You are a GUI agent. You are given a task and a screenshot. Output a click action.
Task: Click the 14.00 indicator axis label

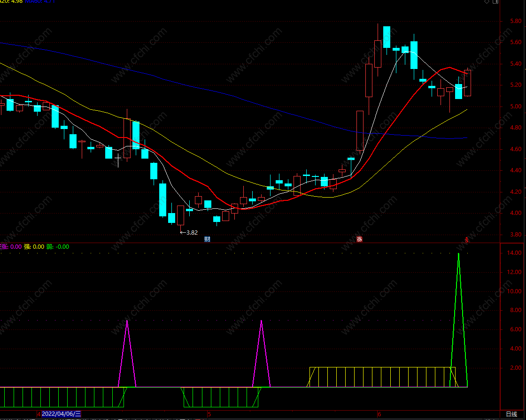point(515,253)
